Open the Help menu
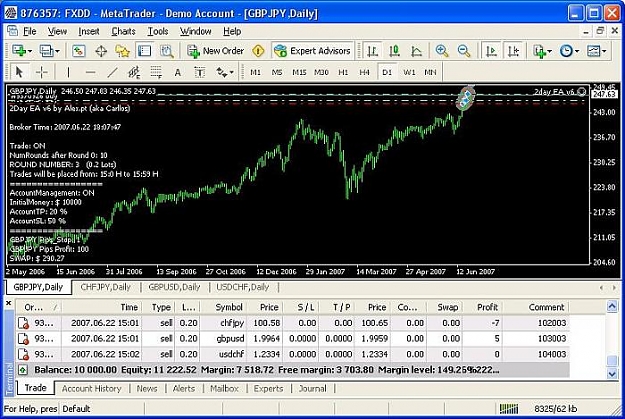Screen dimensions: 625x419 pyautogui.click(x=232, y=31)
